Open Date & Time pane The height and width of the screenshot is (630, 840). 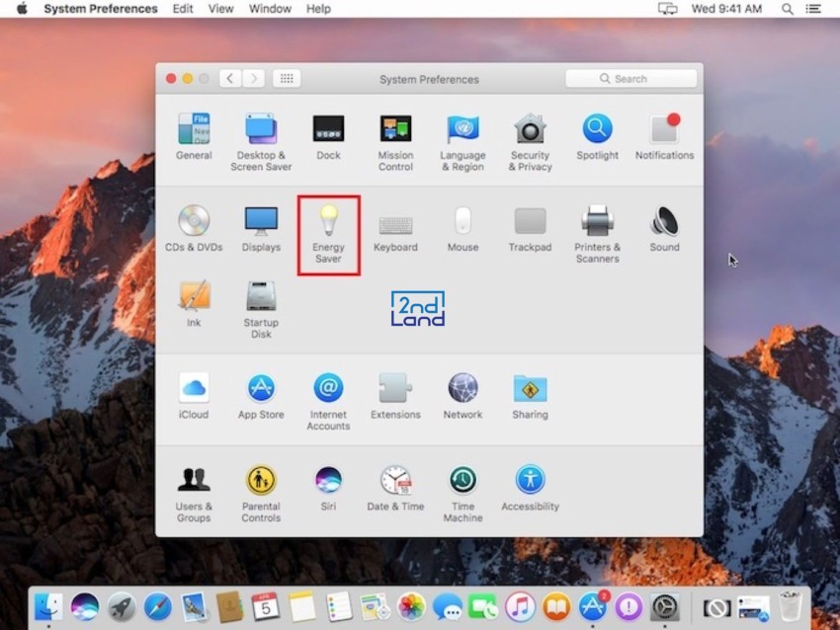tap(395, 488)
